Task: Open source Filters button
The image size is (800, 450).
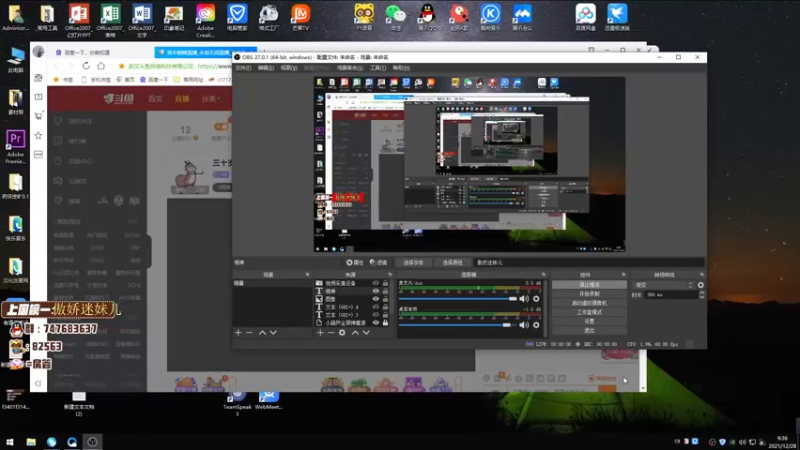Action: click(379, 263)
